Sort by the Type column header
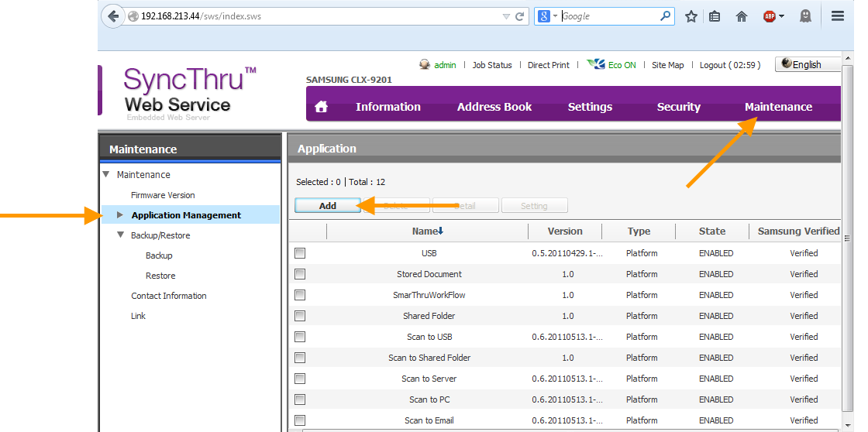Viewport: 868px width, 432px height. [639, 231]
